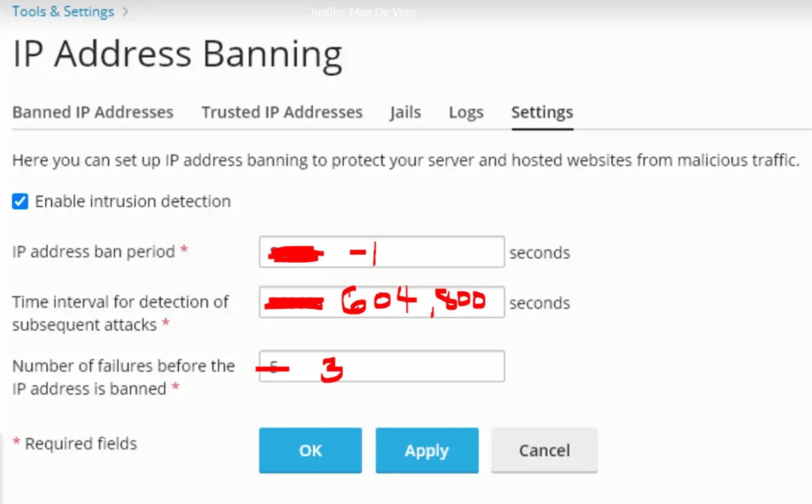Open the Banned IP Addresses tab
Screen dimensions: 812x504
pos(93,113)
